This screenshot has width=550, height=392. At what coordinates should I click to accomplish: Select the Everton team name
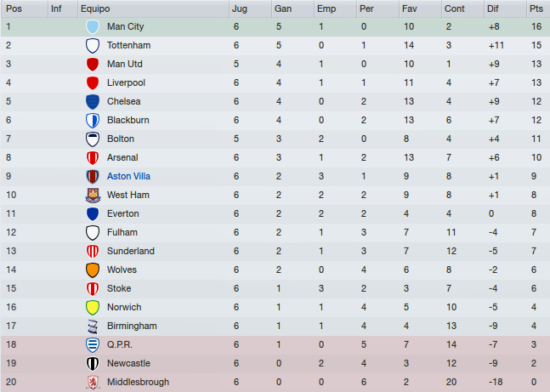tap(122, 213)
